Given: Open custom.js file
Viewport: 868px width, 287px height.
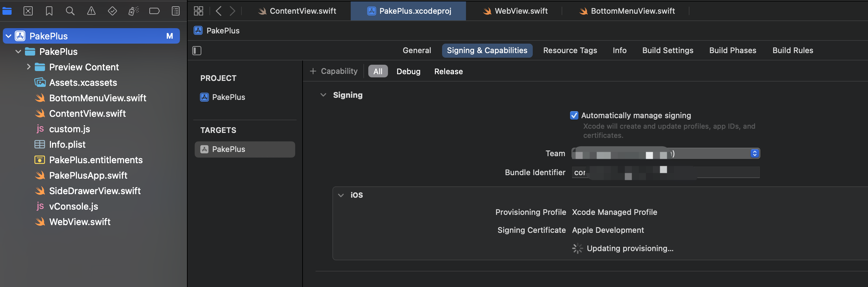Looking at the screenshot, I should (x=70, y=129).
